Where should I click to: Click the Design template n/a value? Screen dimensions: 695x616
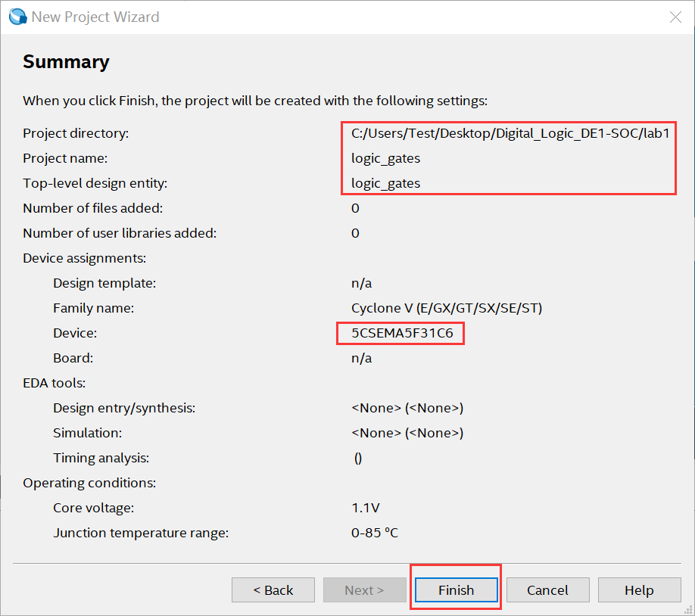[x=361, y=283]
